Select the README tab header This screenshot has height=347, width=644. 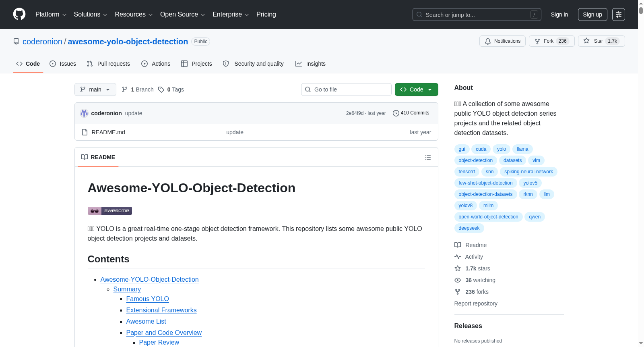98,157
